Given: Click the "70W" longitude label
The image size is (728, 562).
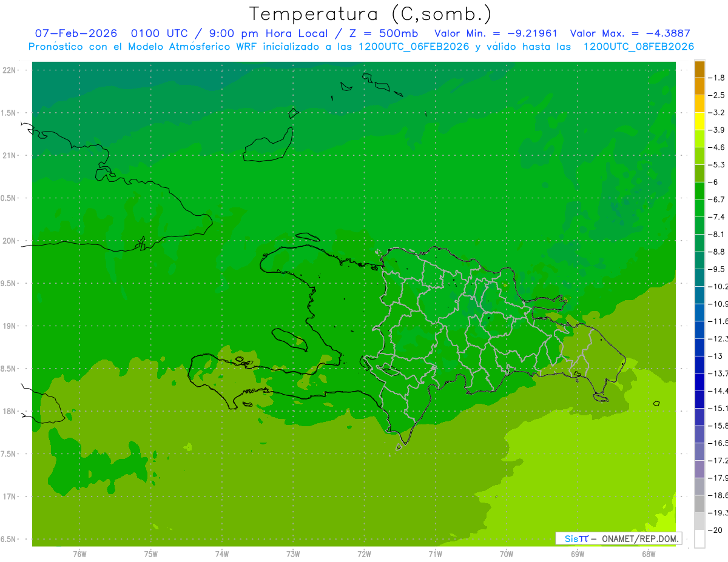Looking at the screenshot, I should [507, 554].
